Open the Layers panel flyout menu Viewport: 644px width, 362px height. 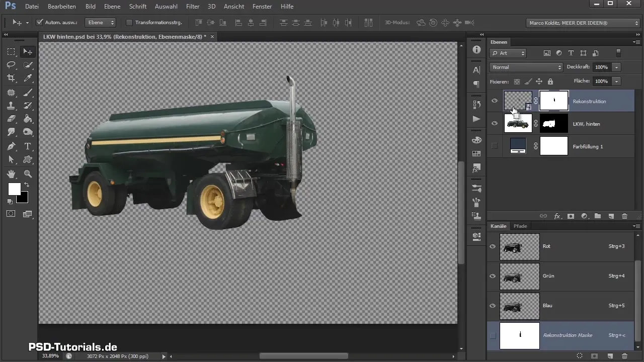click(x=636, y=42)
